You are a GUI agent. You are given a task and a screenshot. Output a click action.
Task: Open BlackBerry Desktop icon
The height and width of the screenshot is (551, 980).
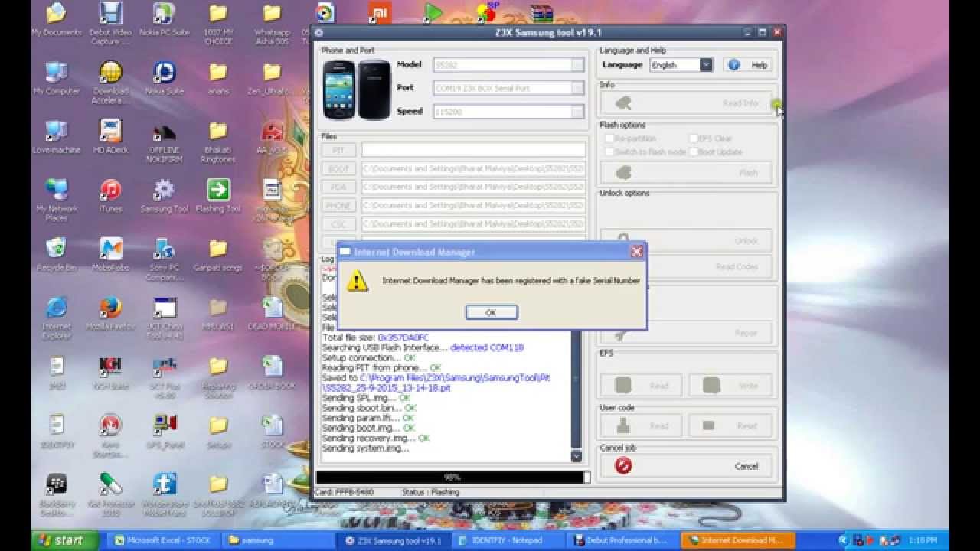(56, 495)
